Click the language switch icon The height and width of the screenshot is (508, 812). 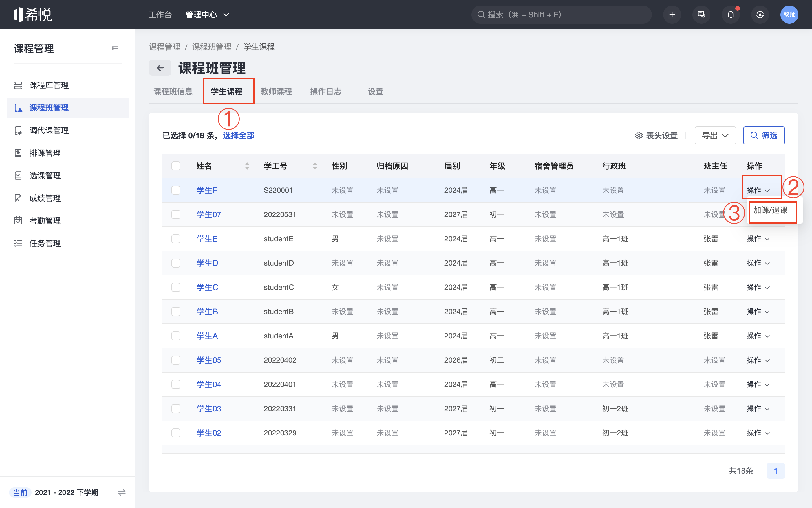[760, 14]
